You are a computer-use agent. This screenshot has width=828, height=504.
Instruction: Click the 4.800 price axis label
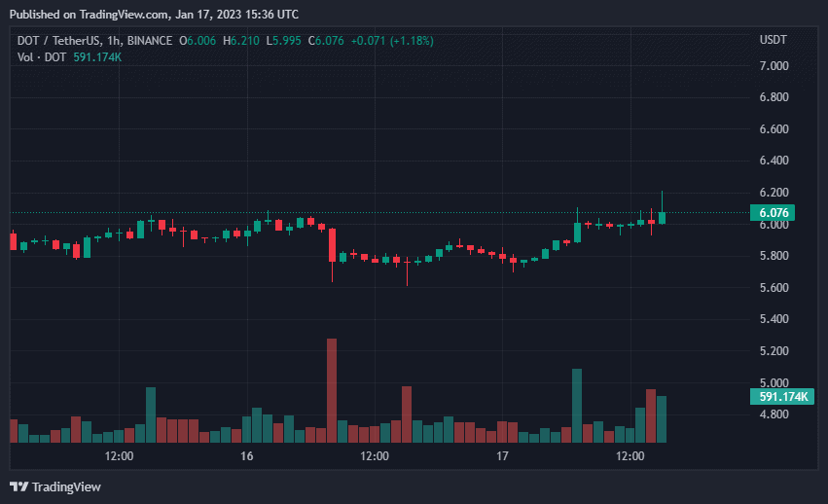click(x=774, y=414)
